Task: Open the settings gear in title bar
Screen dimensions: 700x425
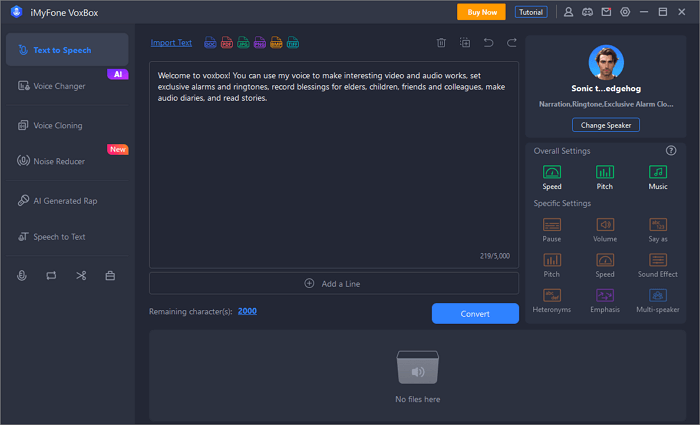Action: [x=625, y=12]
